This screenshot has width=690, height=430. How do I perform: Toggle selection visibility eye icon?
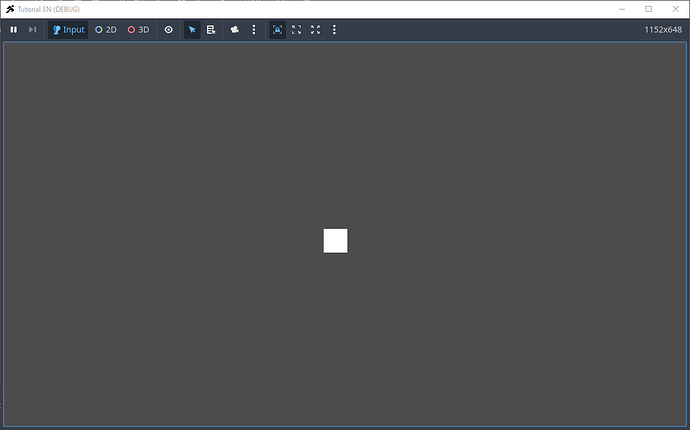tap(168, 30)
